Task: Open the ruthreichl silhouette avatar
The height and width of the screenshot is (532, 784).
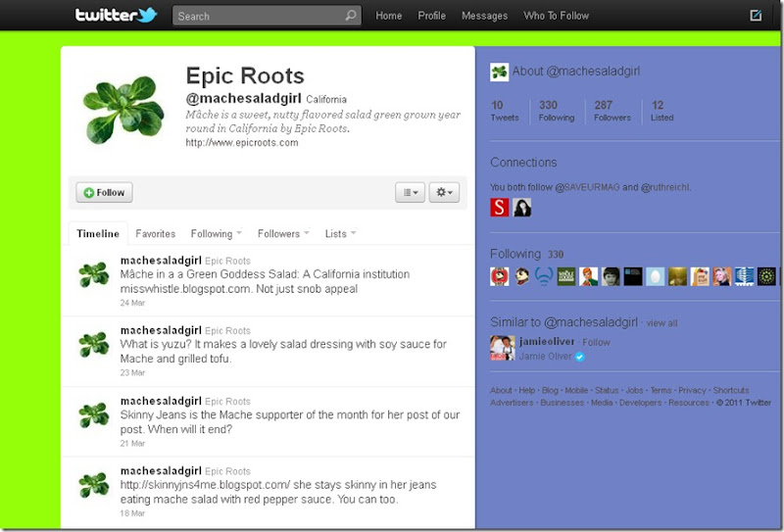Action: (522, 207)
